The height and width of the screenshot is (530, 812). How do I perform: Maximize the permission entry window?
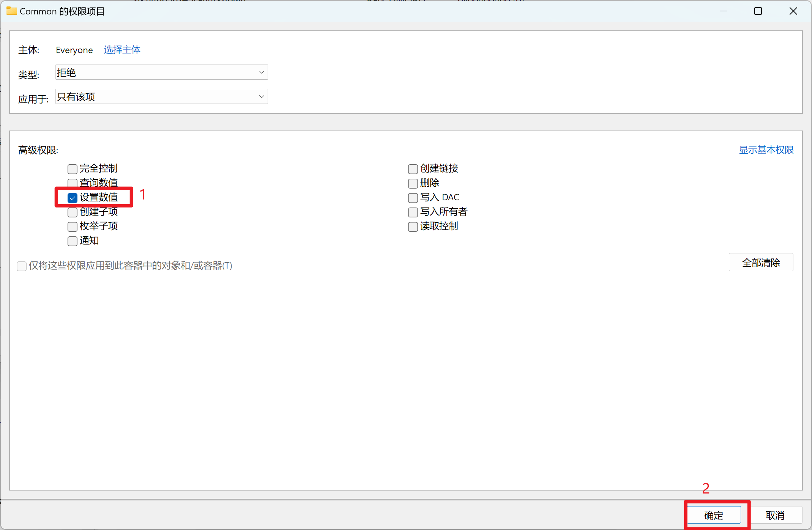click(758, 11)
